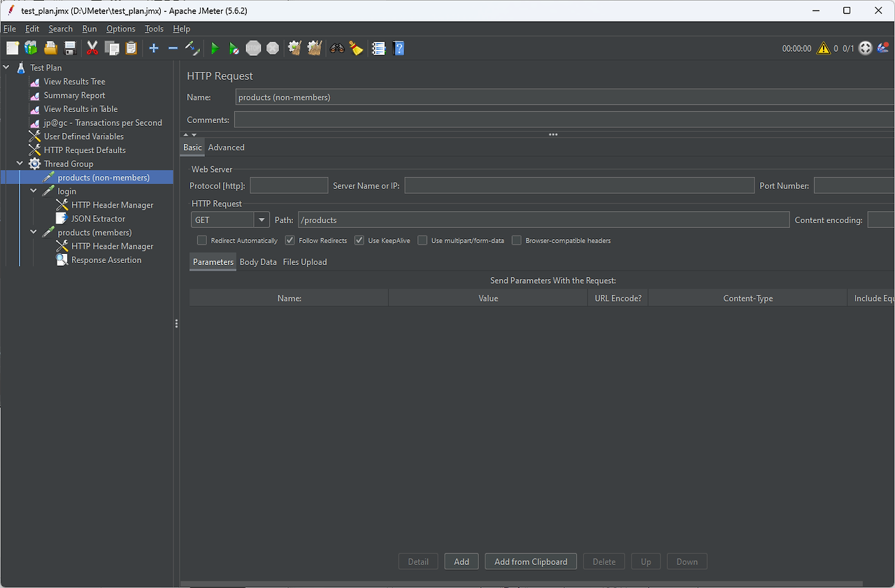The height and width of the screenshot is (588, 895).
Task: Switch to the Advanced tab
Action: coord(227,148)
